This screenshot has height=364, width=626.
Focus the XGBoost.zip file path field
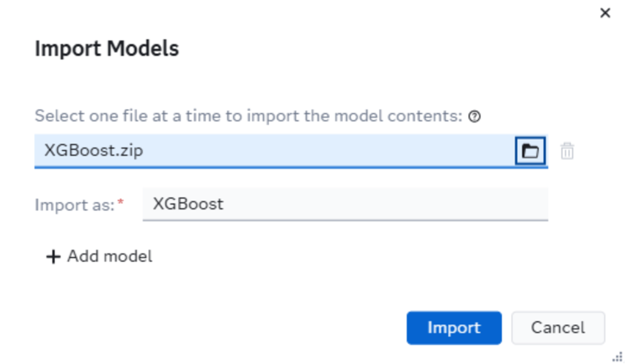pyautogui.click(x=275, y=151)
